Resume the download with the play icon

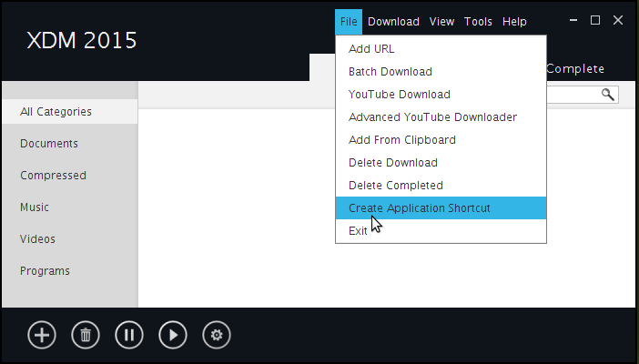(x=173, y=335)
